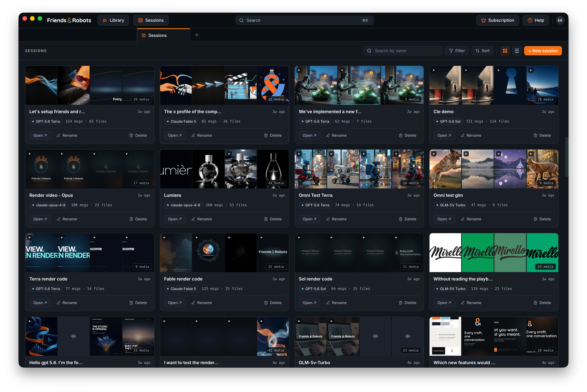Delete the Fable render code session
The image size is (587, 392).
click(273, 303)
